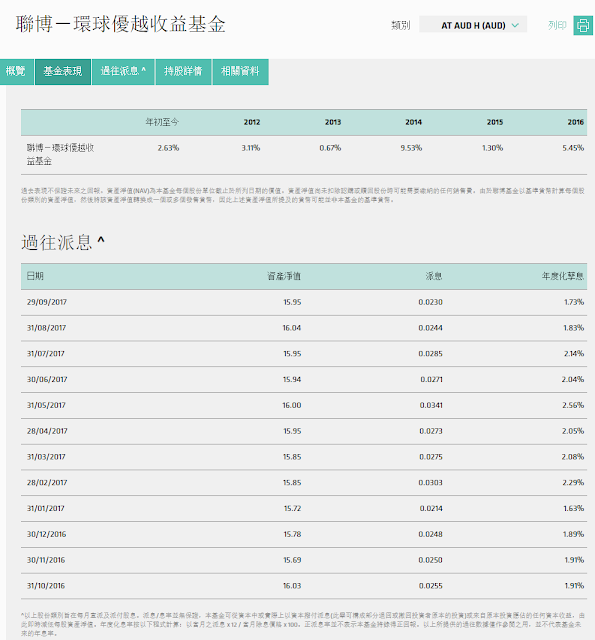This screenshot has height=640, width=595.
Task: Go to the 持股詳情 tab
Action: [183, 71]
